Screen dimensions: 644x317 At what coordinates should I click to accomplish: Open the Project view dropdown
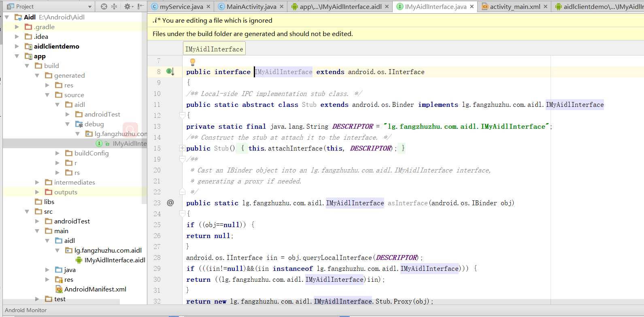pos(90,7)
